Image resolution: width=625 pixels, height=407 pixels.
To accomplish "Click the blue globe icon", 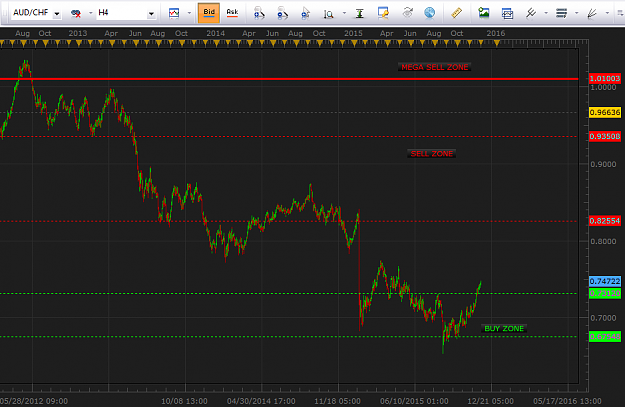I will (430, 13).
